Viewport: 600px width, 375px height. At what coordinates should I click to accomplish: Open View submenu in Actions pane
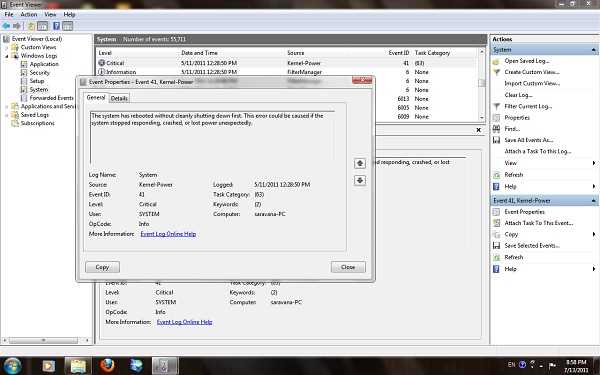point(545,163)
